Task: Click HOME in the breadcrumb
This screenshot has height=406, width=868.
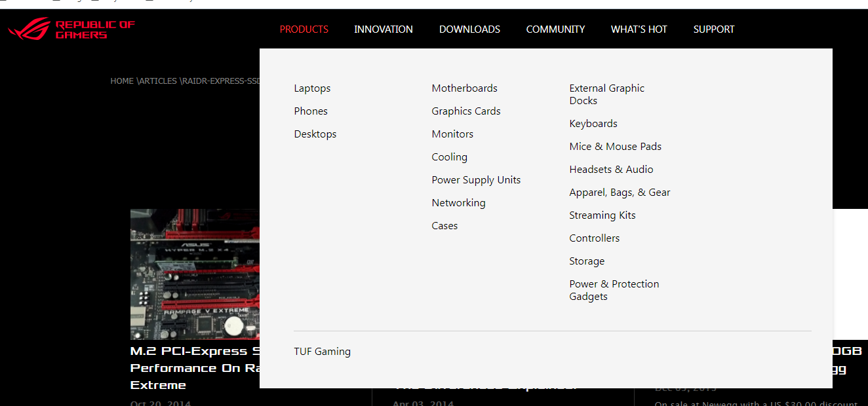Action: click(122, 81)
